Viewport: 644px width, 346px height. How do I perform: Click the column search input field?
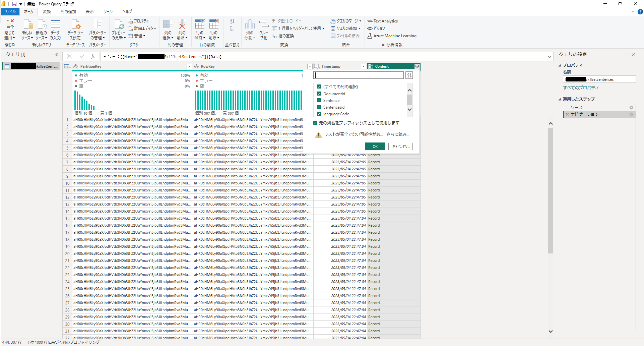click(x=359, y=75)
